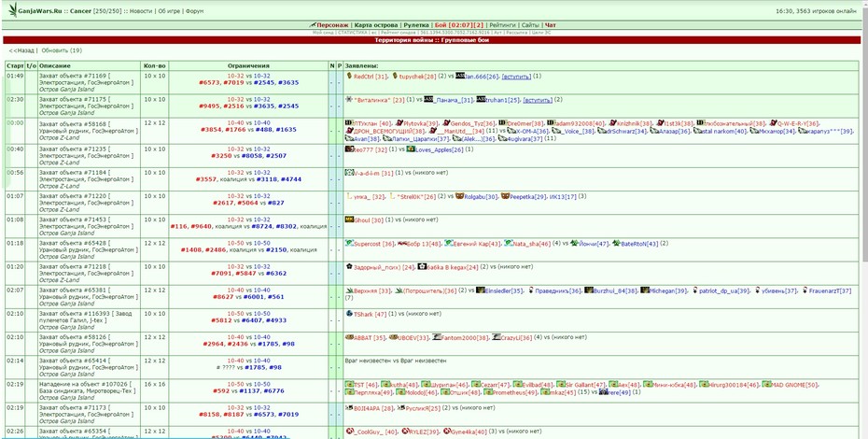This screenshot has height=439, width=868.
Task: Click the green icon beside BateRtoN[43]
Action: pyautogui.click(x=616, y=243)
